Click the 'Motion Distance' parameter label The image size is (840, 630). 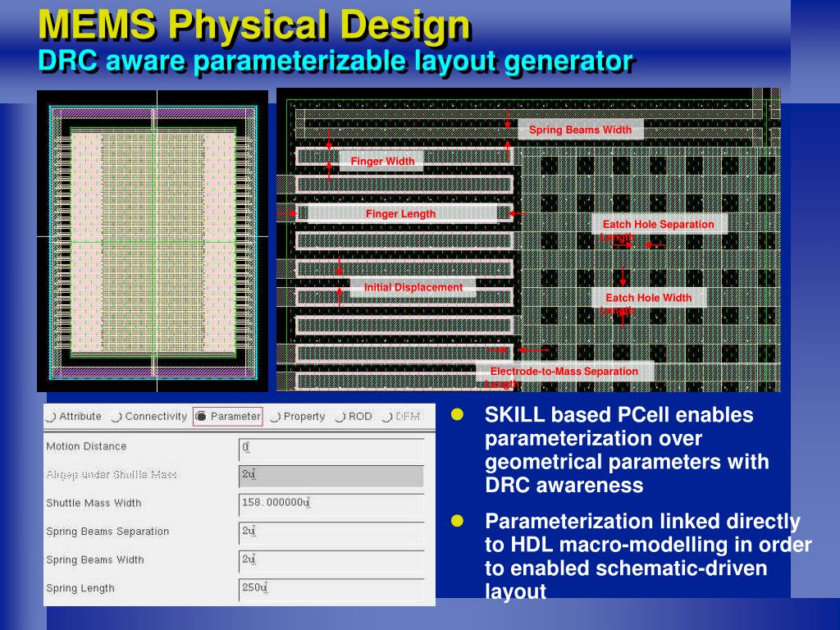tap(86, 446)
